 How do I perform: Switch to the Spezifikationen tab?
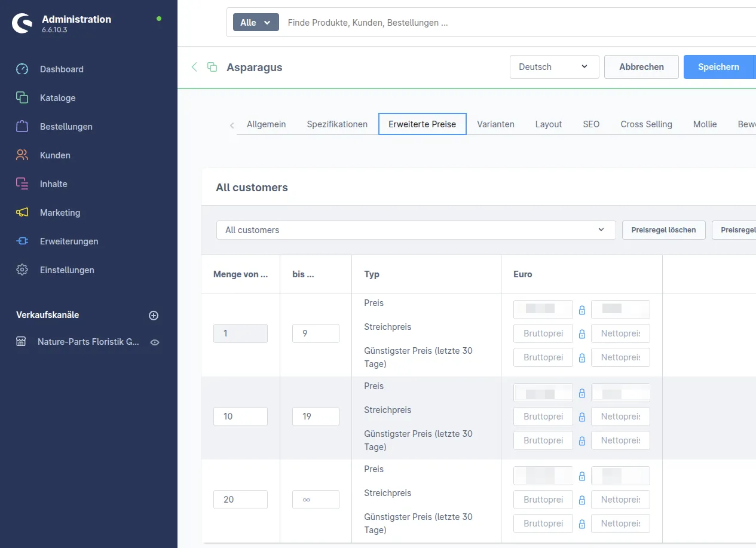click(337, 124)
